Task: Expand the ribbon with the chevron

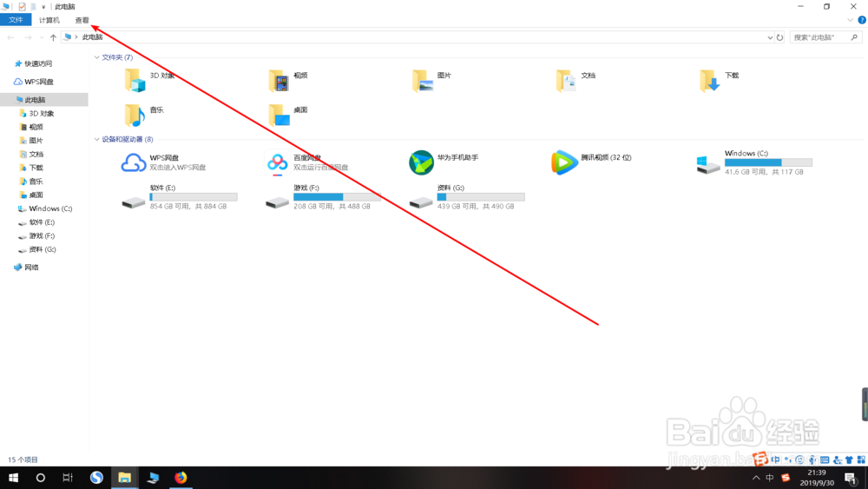Action: (x=851, y=20)
